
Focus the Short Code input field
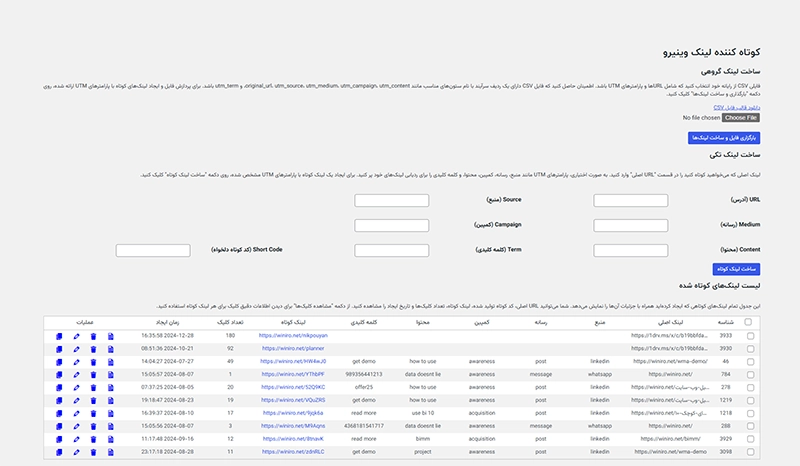click(x=153, y=250)
